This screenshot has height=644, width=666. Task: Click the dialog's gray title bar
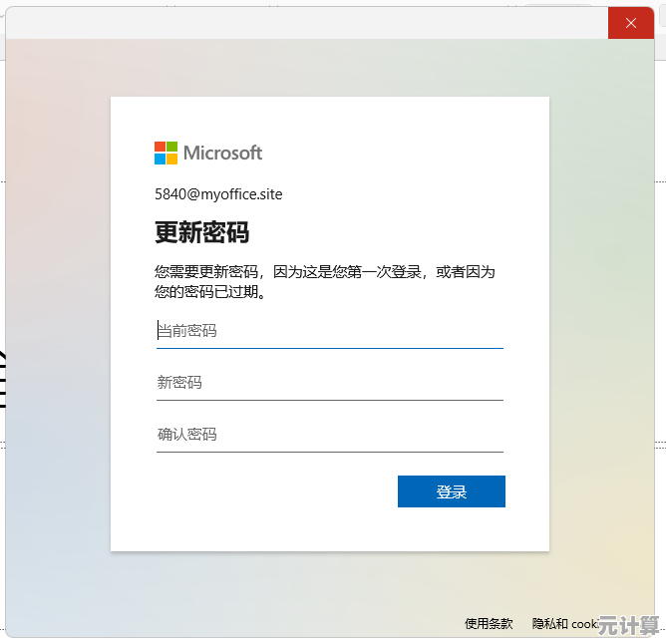307,23
